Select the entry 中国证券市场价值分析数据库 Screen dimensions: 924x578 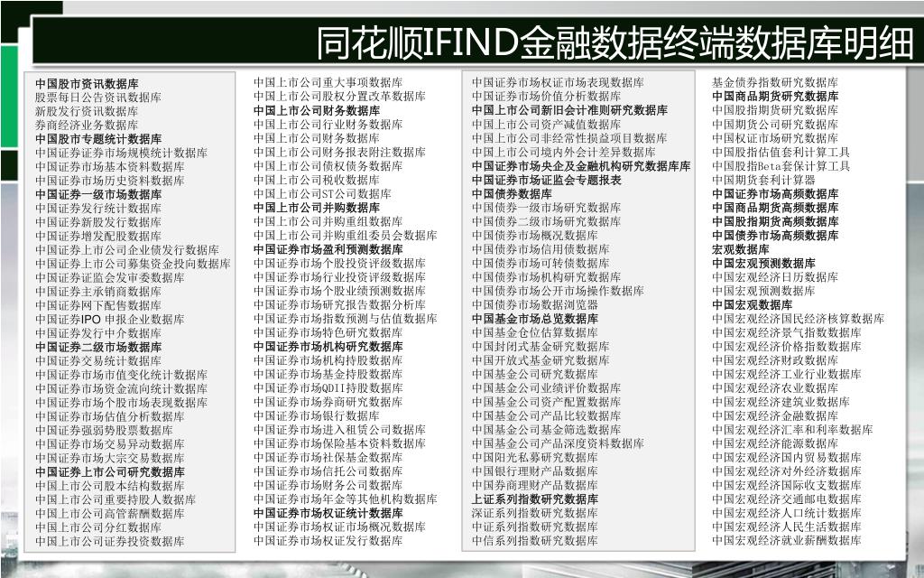click(x=546, y=96)
